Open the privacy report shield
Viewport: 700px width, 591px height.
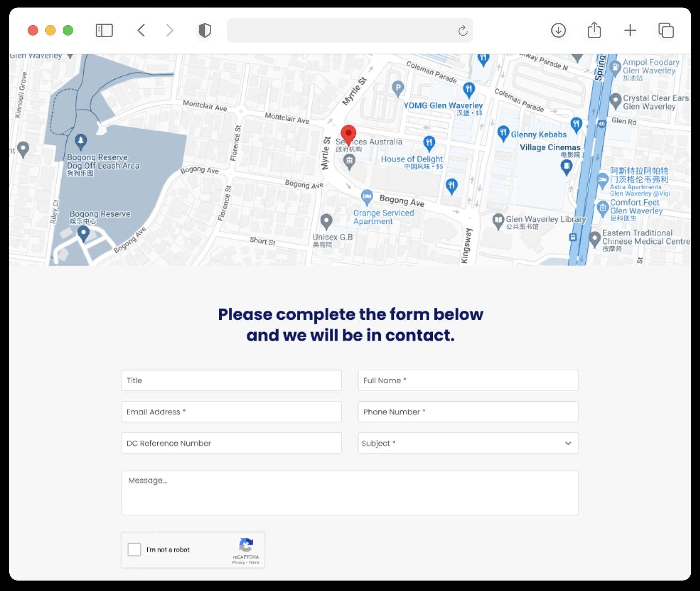[205, 30]
